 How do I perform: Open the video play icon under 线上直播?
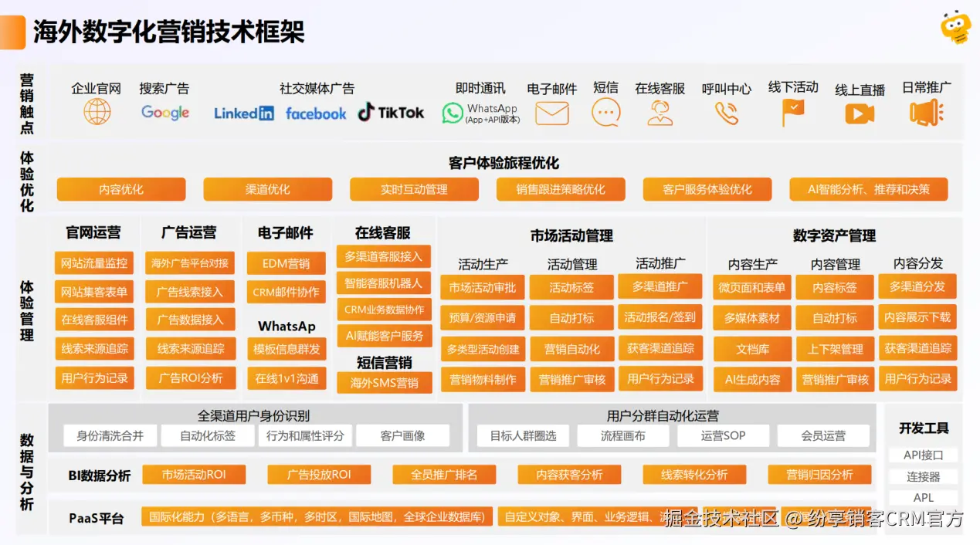[859, 113]
